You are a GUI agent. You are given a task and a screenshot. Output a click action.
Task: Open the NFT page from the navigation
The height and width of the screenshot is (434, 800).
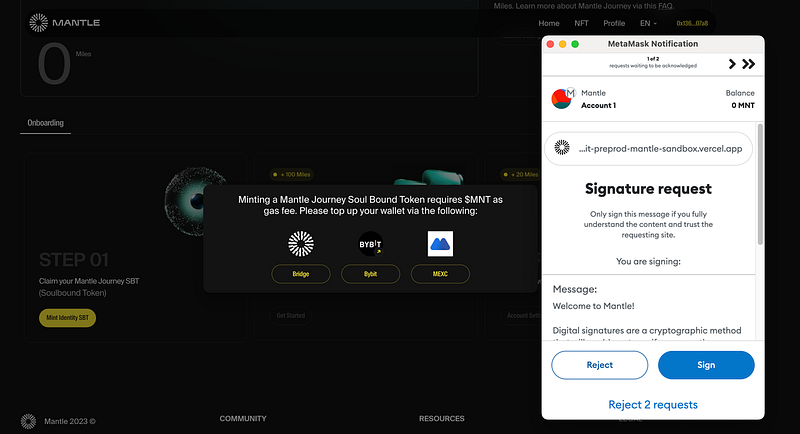[x=581, y=23]
